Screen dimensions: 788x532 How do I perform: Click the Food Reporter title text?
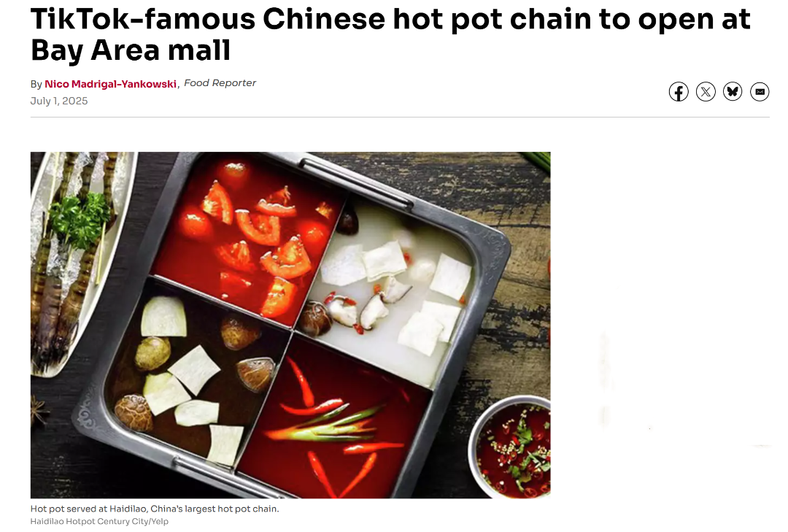[220, 83]
